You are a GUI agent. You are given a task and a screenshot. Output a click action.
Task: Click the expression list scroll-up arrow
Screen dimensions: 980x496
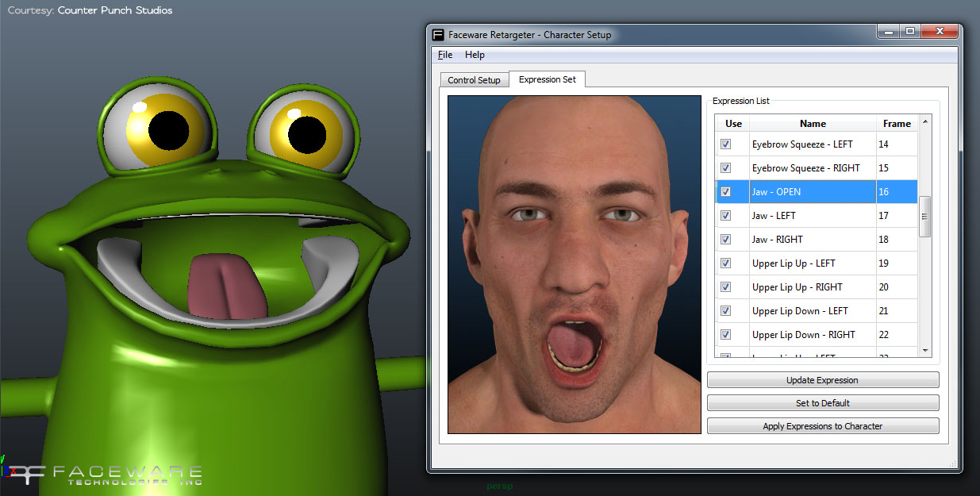924,122
